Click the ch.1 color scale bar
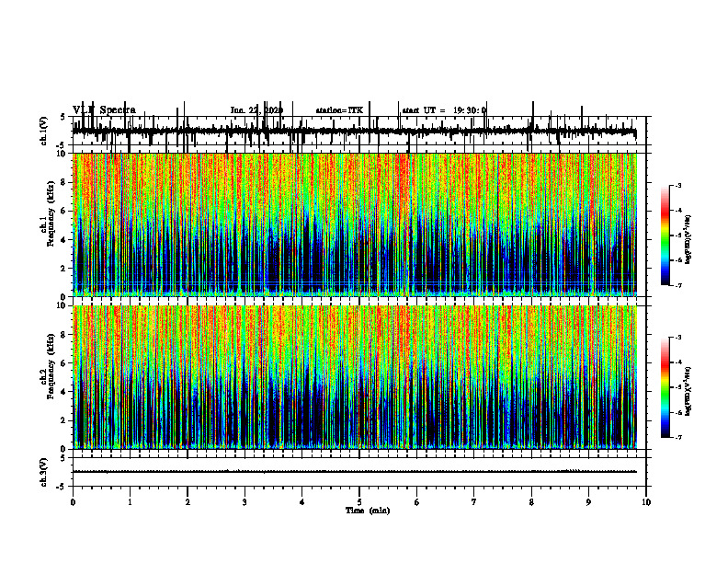This screenshot has width=728, height=563. (x=665, y=236)
